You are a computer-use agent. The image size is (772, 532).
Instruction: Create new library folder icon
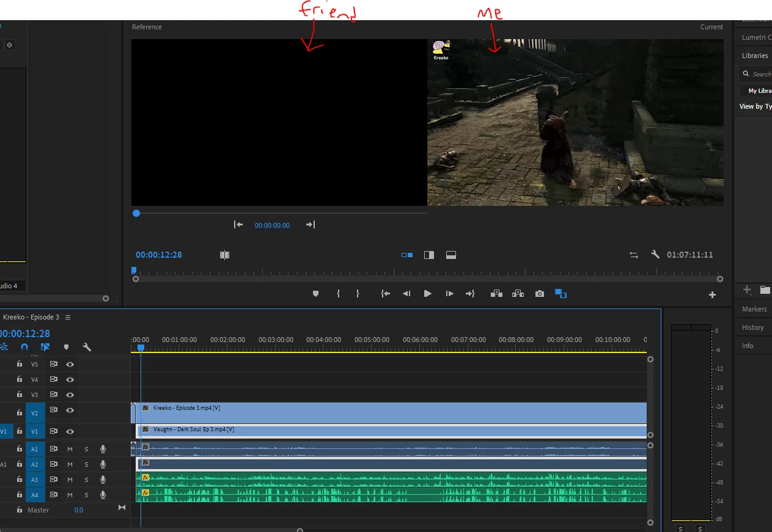click(765, 290)
